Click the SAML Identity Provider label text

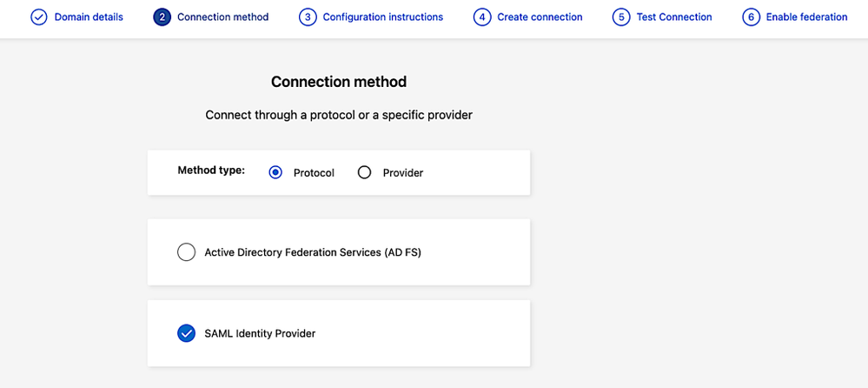260,333
